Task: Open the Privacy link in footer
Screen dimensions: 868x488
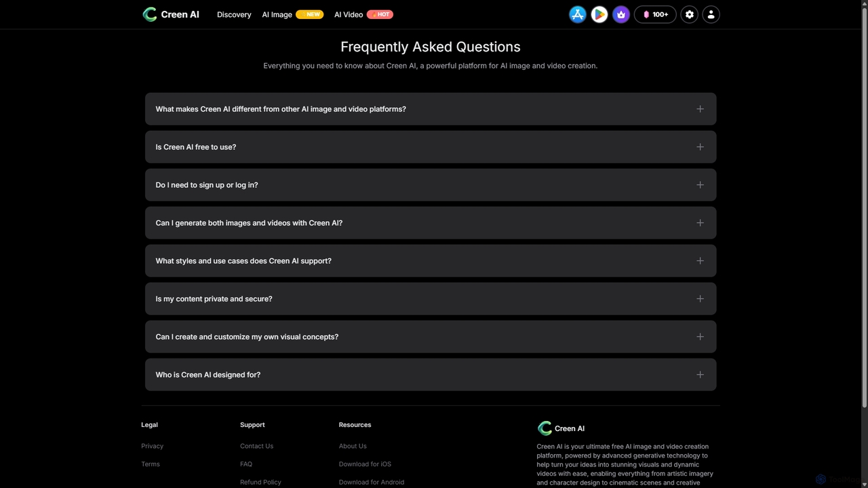Action: click(x=152, y=446)
